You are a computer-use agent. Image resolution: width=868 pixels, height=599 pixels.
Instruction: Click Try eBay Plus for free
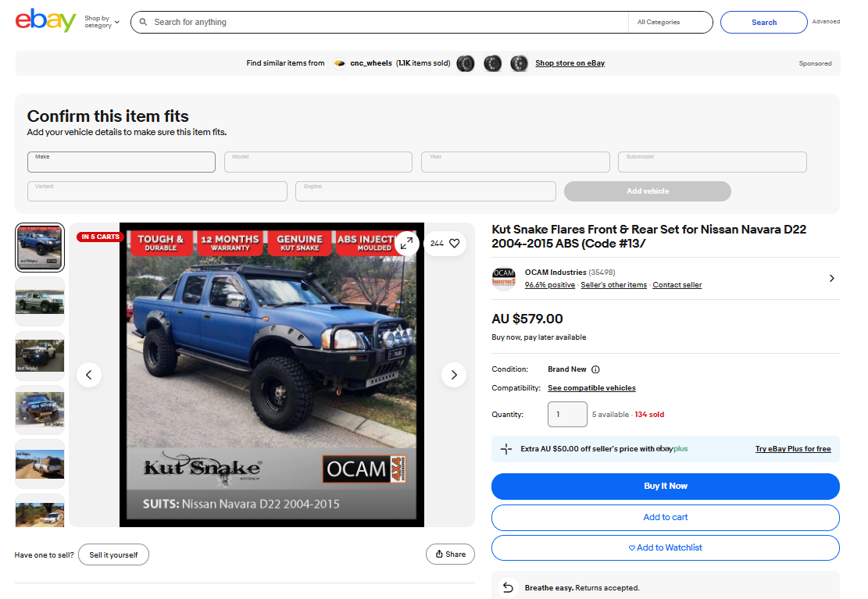(793, 449)
